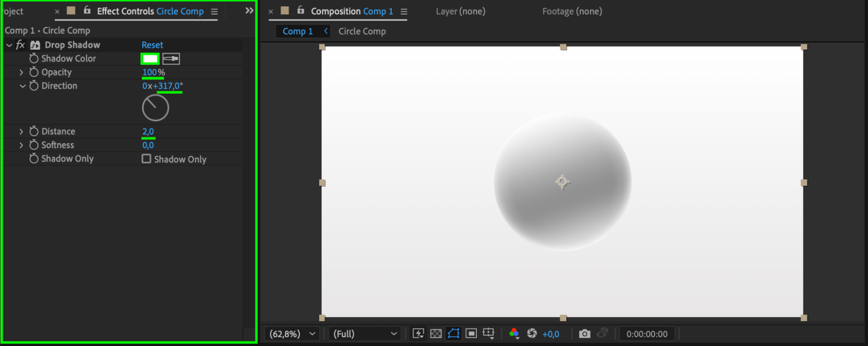Click the Composition panel color label

click(285, 10)
